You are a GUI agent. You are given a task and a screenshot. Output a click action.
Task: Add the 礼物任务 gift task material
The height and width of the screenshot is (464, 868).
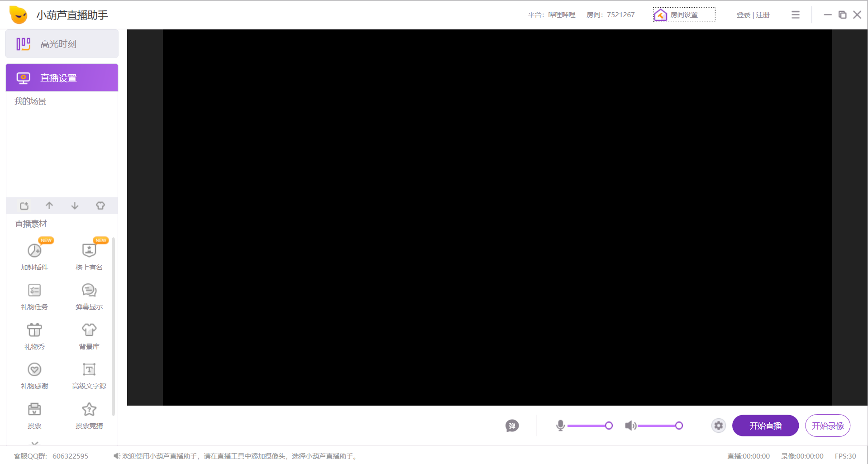[34, 297]
